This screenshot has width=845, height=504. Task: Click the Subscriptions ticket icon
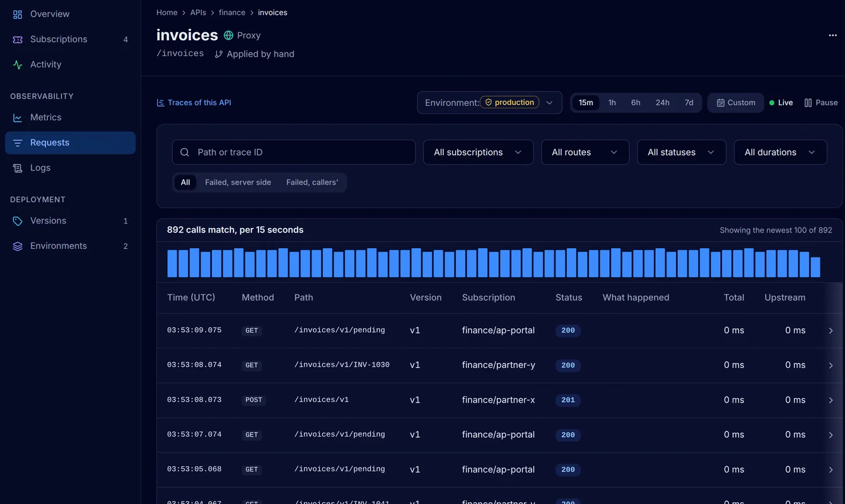tap(18, 39)
